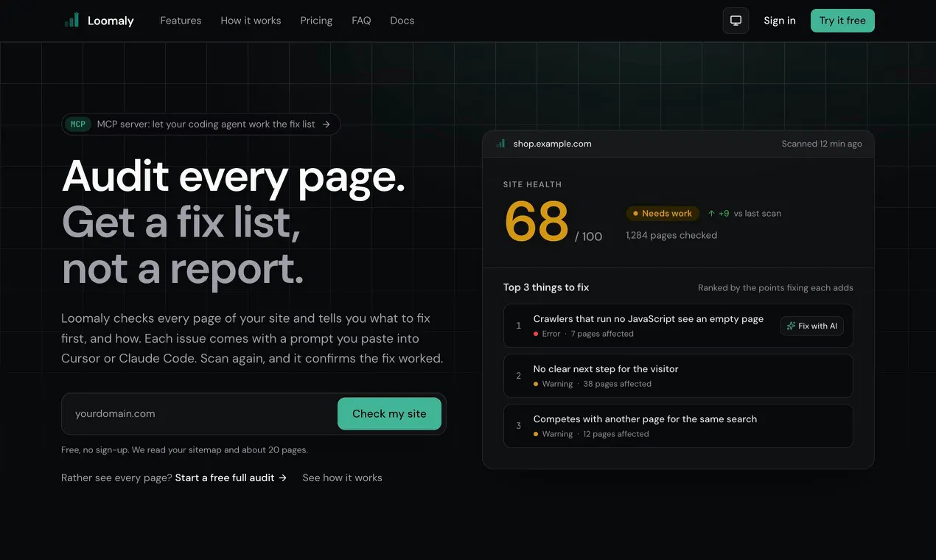This screenshot has height=560, width=936.
Task: Open How it works in the navigation
Action: 251,21
